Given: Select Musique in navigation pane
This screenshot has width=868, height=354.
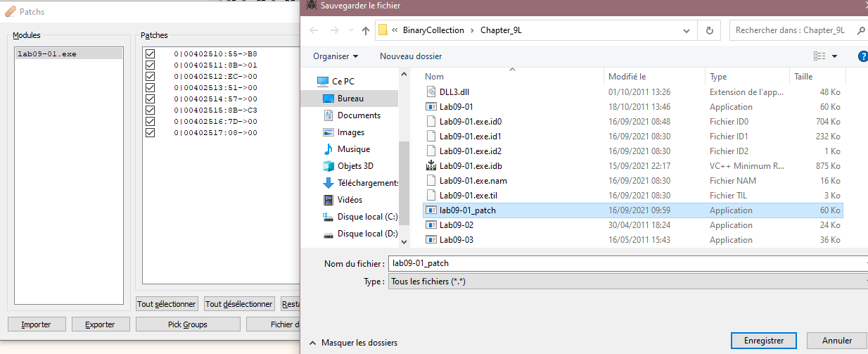Looking at the screenshot, I should (x=354, y=149).
